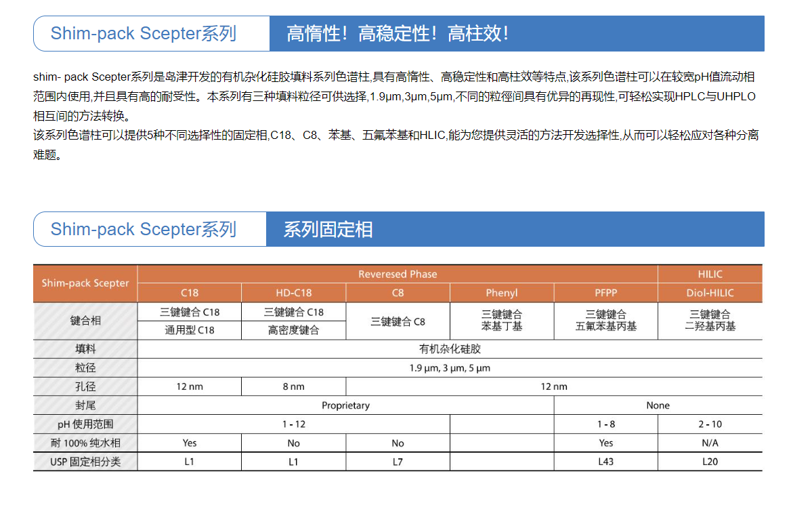
Task: Click the pH 使用范围 row label
Action: click(85, 424)
